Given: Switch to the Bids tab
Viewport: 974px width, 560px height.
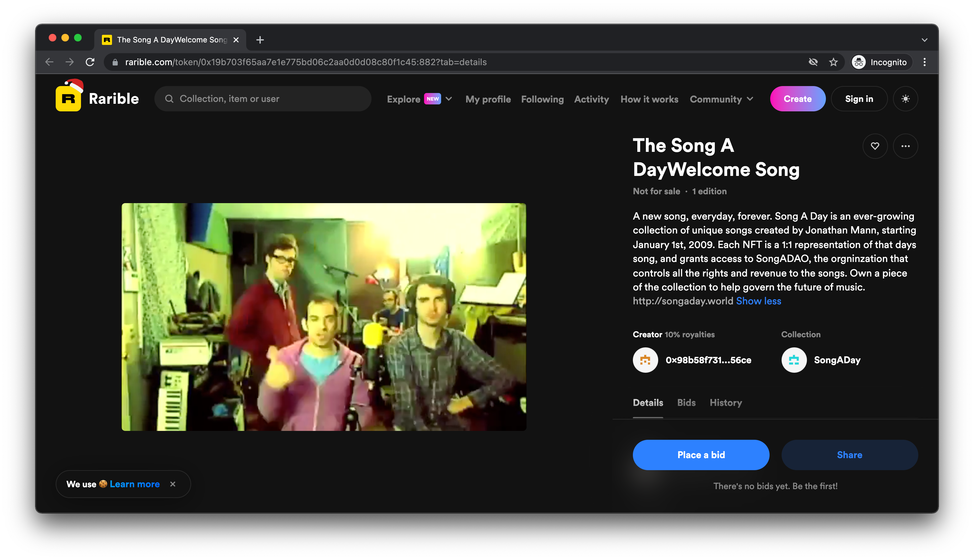Looking at the screenshot, I should (x=686, y=403).
